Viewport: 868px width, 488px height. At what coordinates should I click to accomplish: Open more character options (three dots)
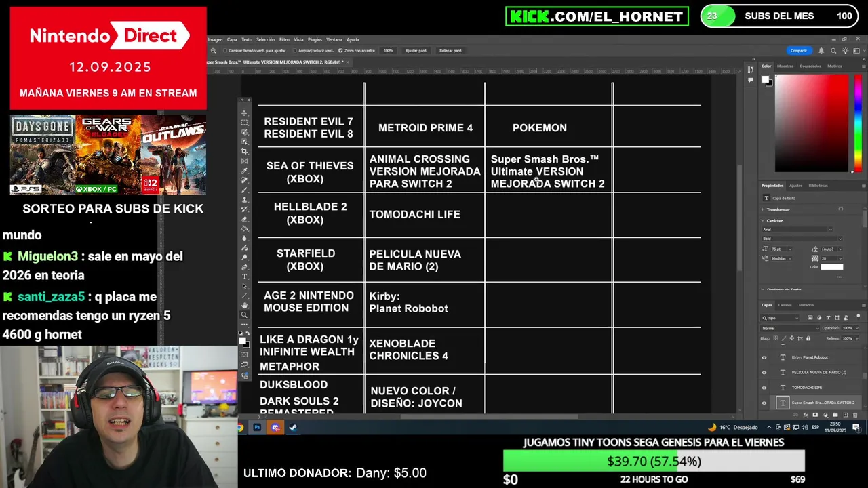click(839, 277)
